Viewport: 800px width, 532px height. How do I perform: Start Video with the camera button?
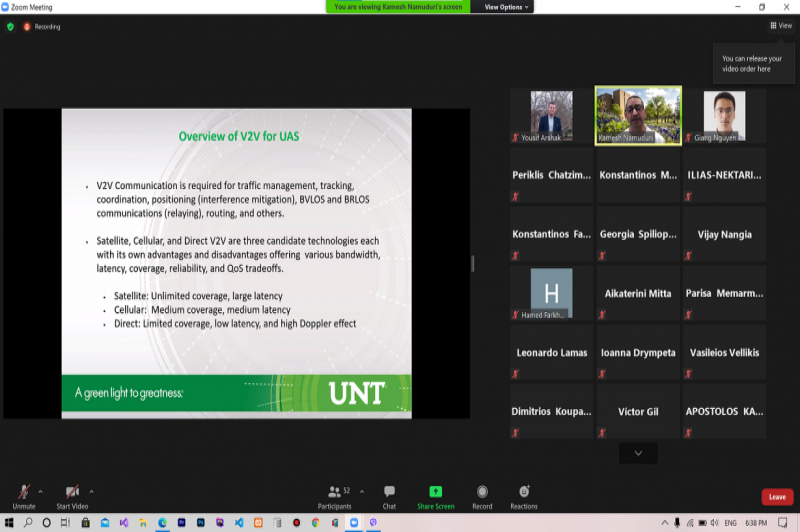(x=72, y=492)
